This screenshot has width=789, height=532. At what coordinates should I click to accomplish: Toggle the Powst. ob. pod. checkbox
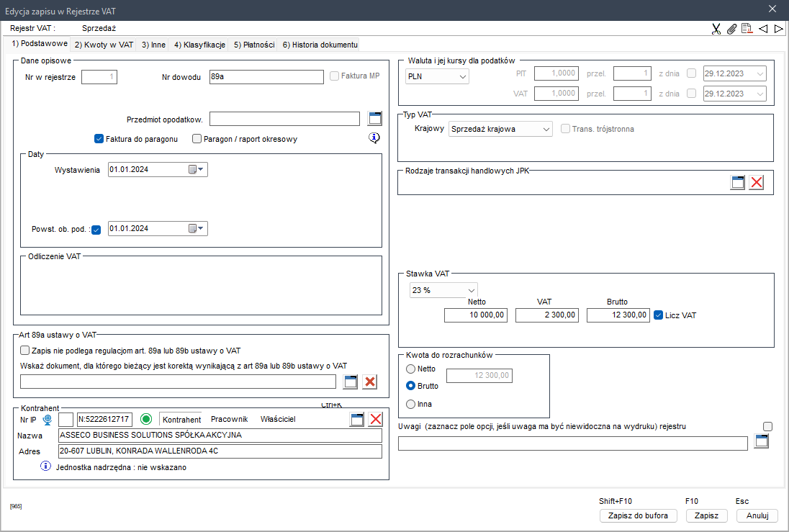pyautogui.click(x=96, y=230)
